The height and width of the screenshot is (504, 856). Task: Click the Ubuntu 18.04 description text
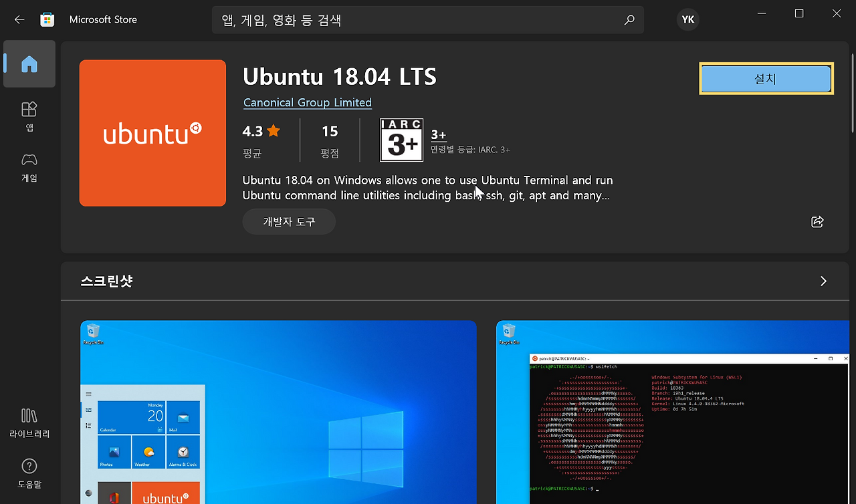tap(427, 188)
